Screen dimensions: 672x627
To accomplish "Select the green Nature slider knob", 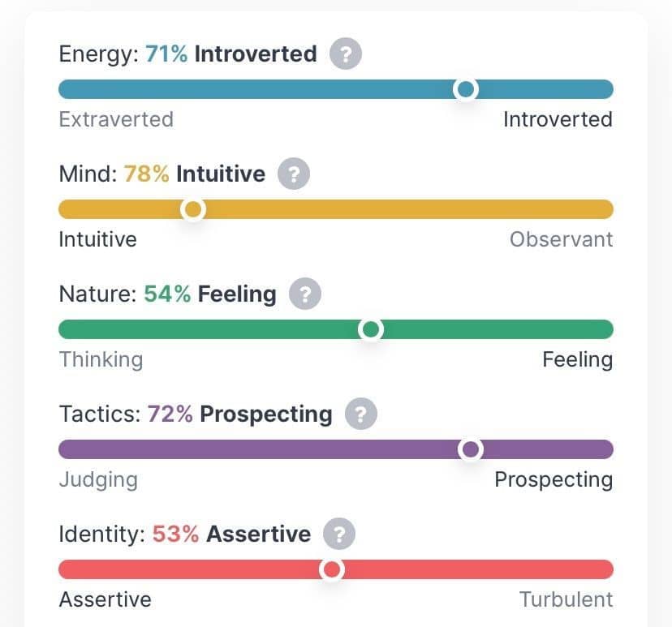I will tap(371, 329).
